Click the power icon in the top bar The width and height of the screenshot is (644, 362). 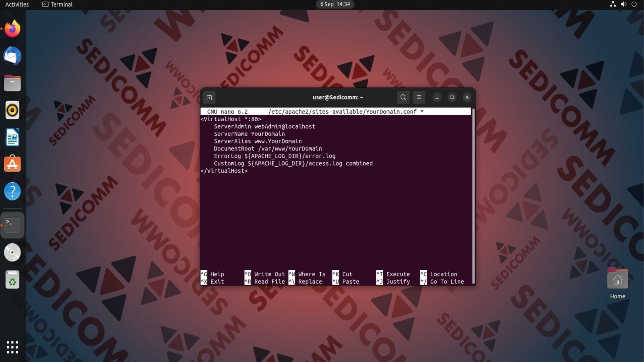(634, 4)
